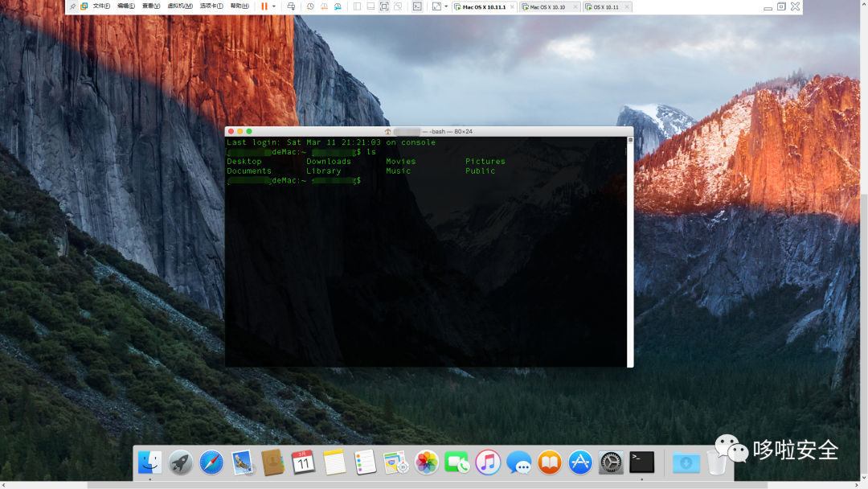Screen dimensions: 868x489
Task: Open Downloads folder stack in Dock
Action: click(686, 462)
